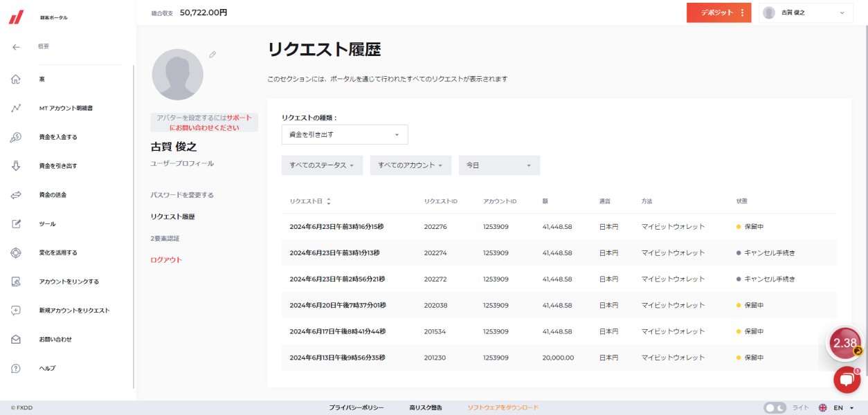
Task: Click the home icon in sidebar
Action: 16,80
